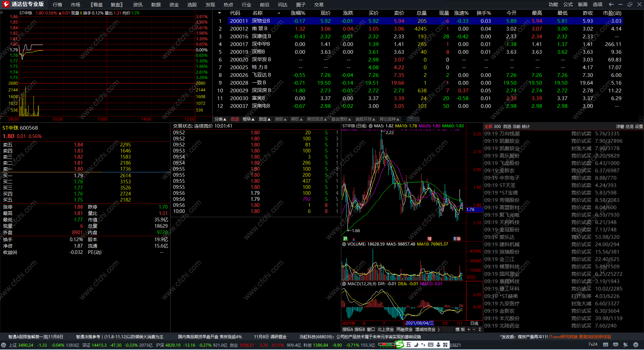Open 基金理财 tab
Image resolution: width=644 pixels, height=350 pixels.
(x=341, y=119)
